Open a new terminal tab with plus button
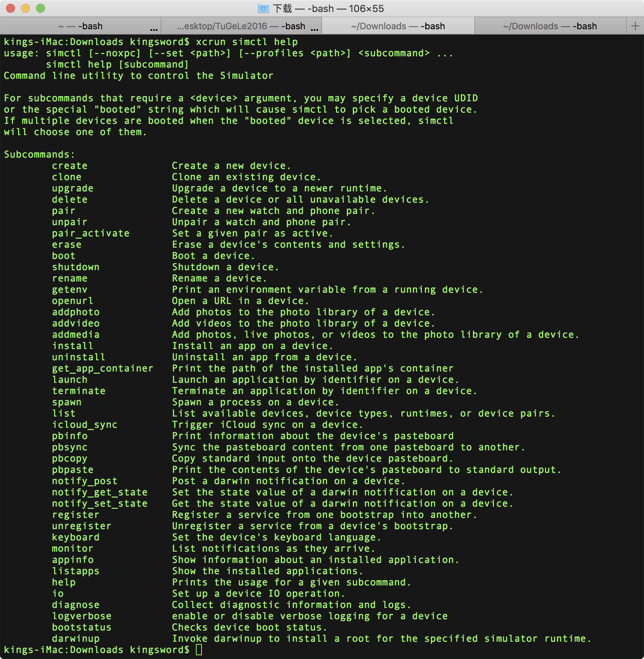The image size is (644, 659). click(635, 26)
